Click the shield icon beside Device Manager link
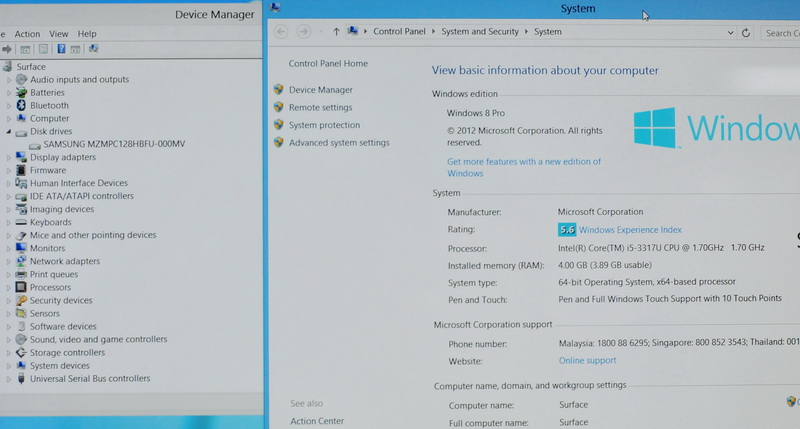Image resolution: width=800 pixels, height=429 pixels. click(279, 89)
